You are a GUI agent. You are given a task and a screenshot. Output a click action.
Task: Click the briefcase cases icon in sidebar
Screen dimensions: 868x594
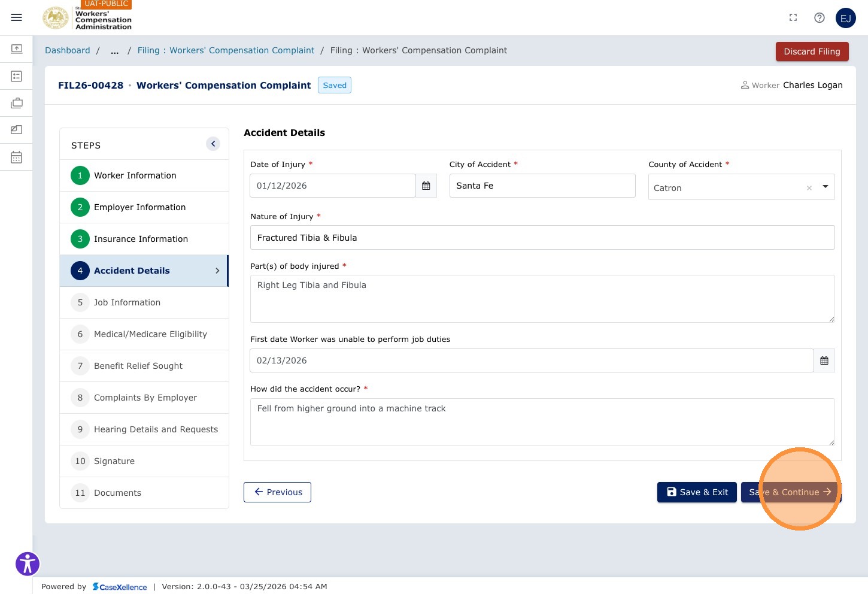tap(17, 103)
